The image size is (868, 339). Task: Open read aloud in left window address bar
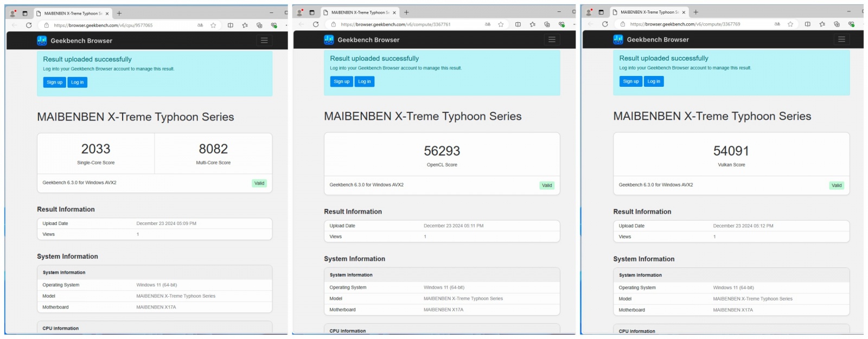[x=200, y=25]
